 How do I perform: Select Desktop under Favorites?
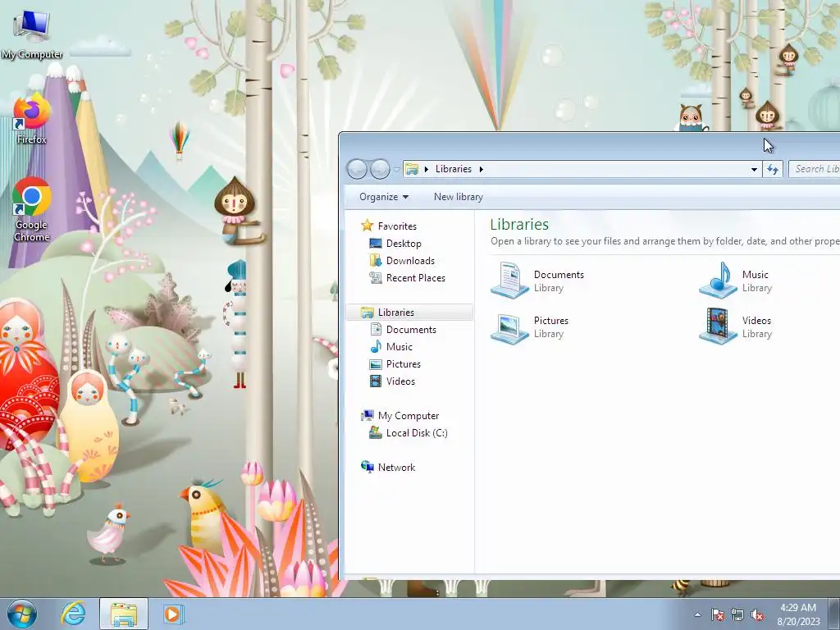[404, 243]
